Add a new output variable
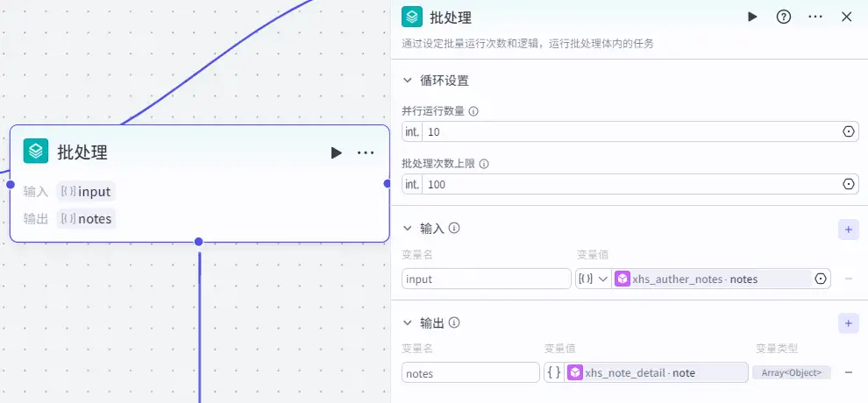Viewport: 868px width, 403px height. [849, 323]
